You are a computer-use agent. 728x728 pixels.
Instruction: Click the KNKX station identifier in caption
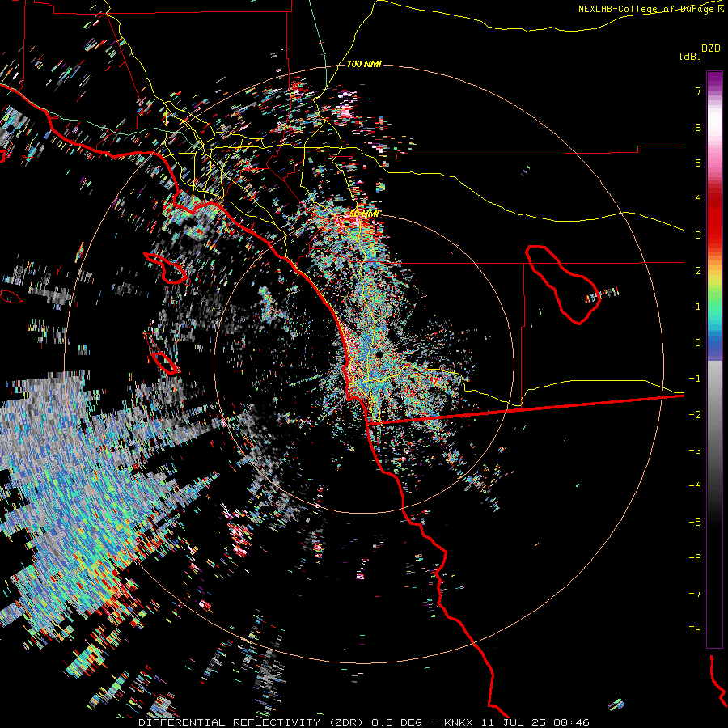click(459, 722)
